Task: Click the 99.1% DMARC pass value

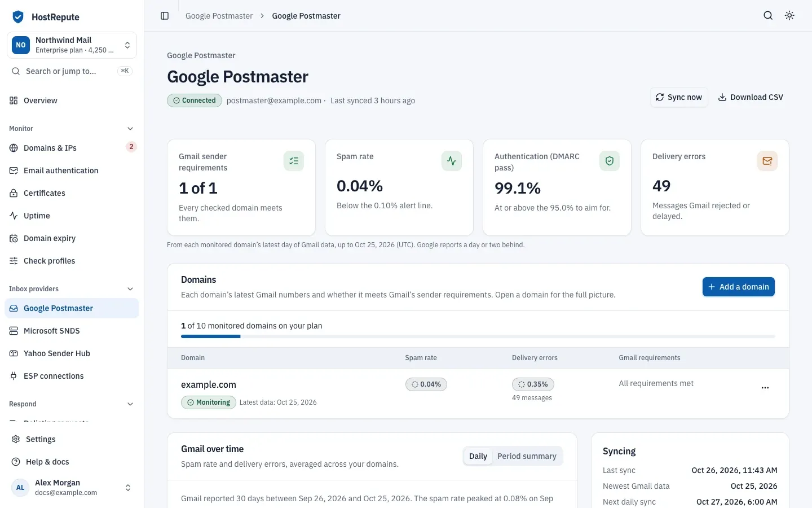Action: (x=518, y=188)
